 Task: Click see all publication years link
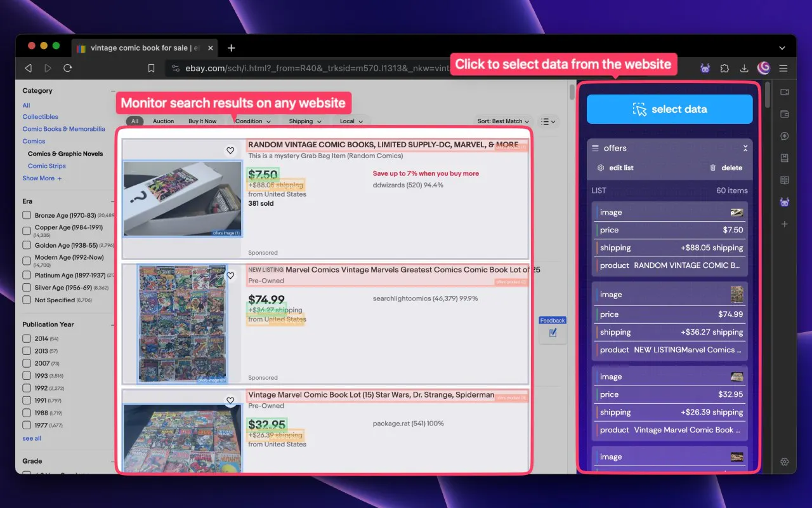tap(32, 438)
